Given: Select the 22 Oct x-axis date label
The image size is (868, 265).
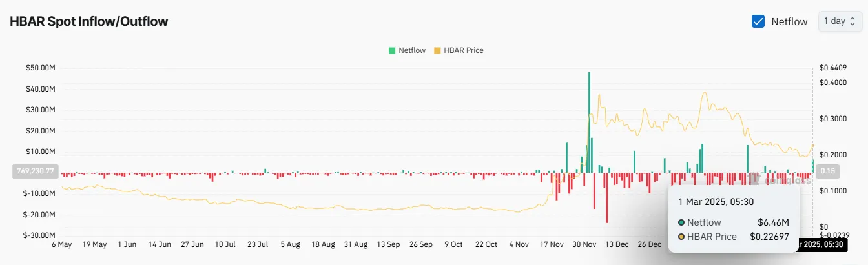Looking at the screenshot, I should coord(486,245).
